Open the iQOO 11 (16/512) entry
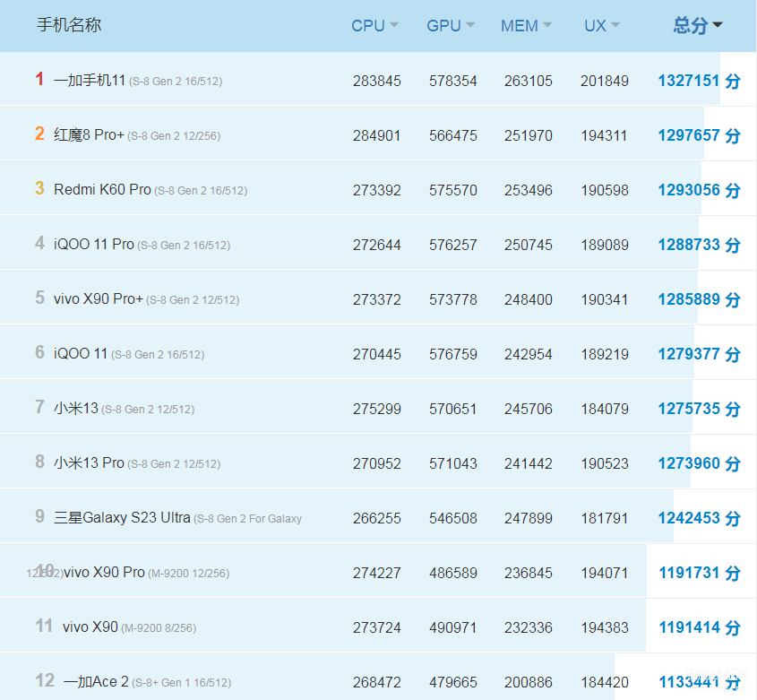 pyautogui.click(x=81, y=354)
